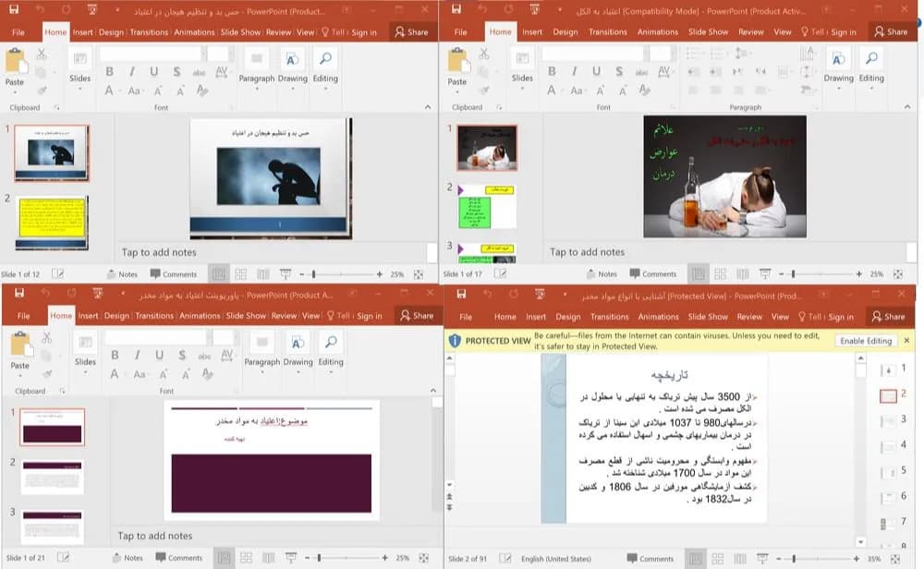Screen dimensions: 924x569
Task: Click Fit slide icon in bottom-right window
Action: tap(895, 559)
